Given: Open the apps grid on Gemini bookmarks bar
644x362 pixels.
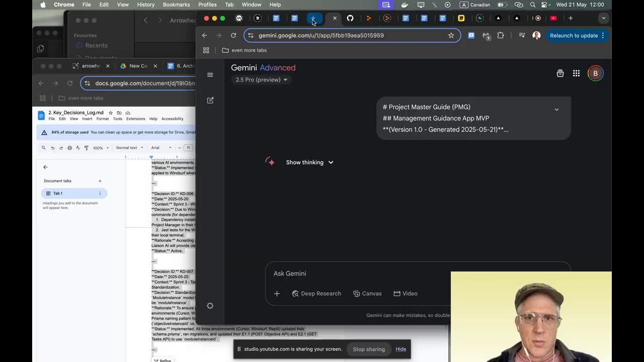Looking at the screenshot, I should click(x=206, y=50).
